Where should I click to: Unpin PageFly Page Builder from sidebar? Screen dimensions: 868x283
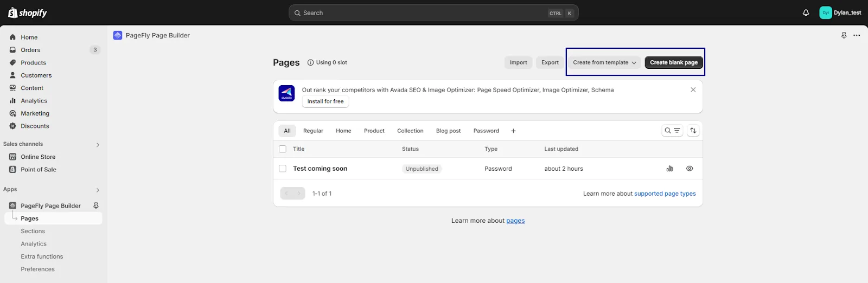(96, 205)
